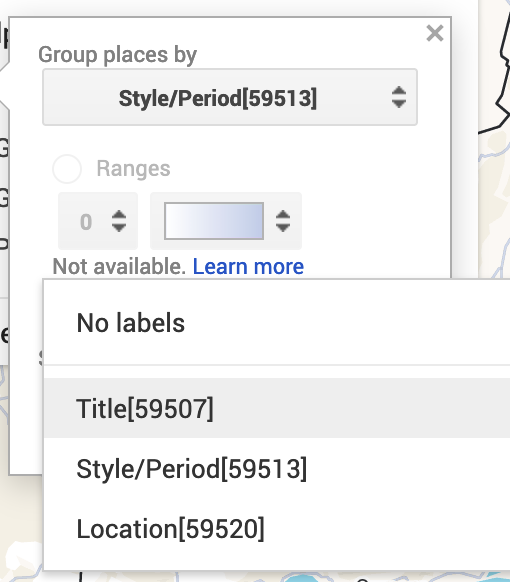Click the map area below the label menu
Image resolution: width=510 pixels, height=582 pixels.
pos(260,576)
